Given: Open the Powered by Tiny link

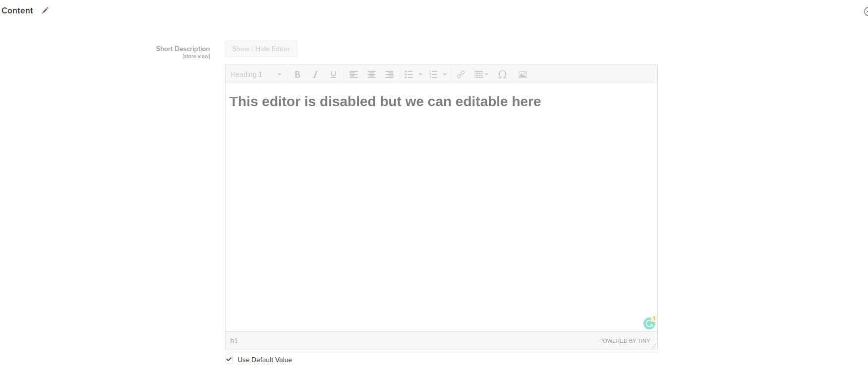Looking at the screenshot, I should [x=625, y=341].
